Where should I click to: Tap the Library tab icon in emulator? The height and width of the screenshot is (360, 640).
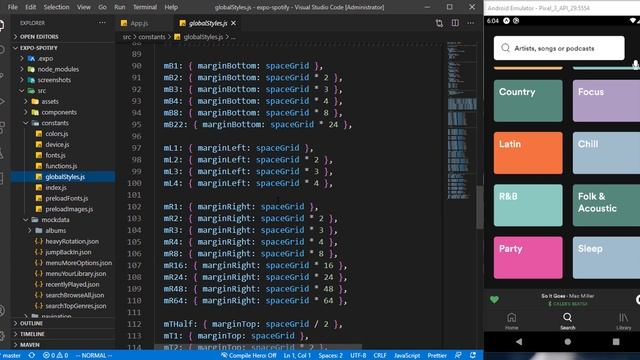[623, 321]
